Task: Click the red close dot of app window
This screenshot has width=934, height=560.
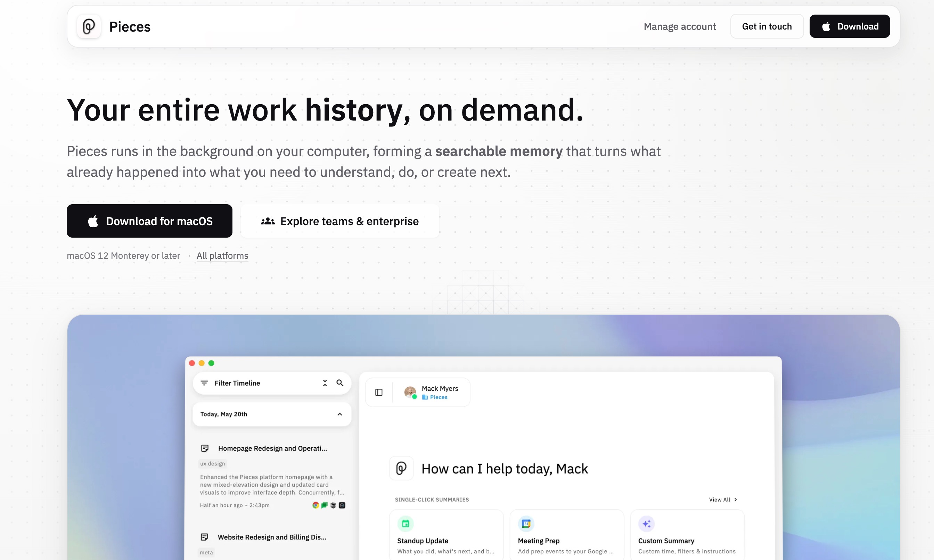Action: coord(192,363)
